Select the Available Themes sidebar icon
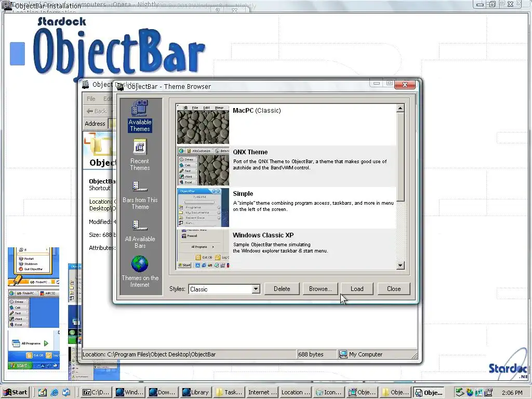The width and height of the screenshot is (532, 399). (x=140, y=116)
